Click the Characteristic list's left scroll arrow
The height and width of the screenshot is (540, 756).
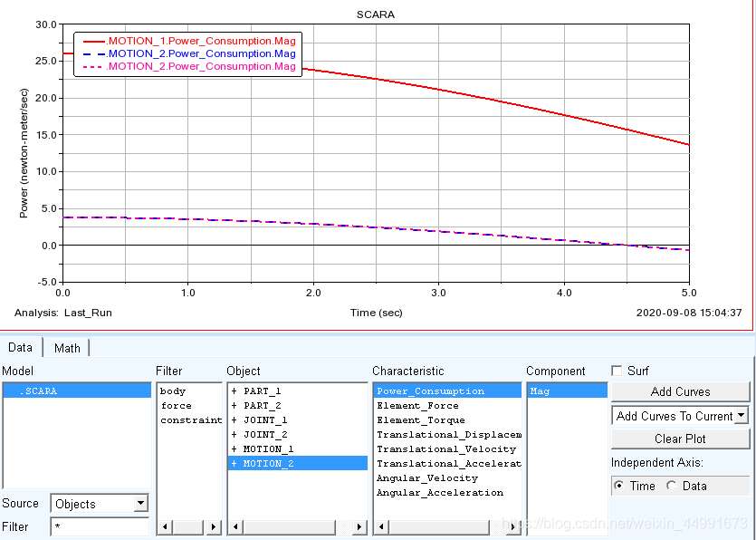point(379,526)
